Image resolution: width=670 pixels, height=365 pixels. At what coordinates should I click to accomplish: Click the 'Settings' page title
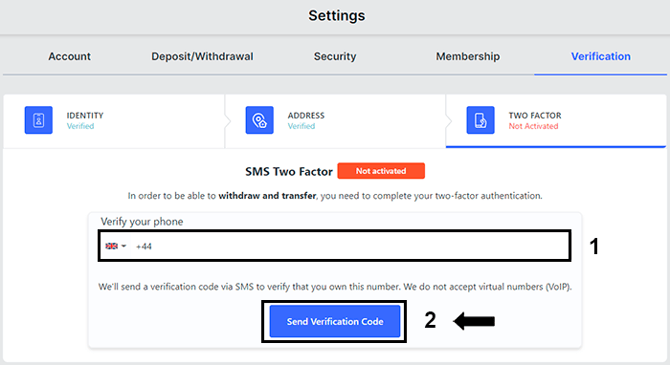337,15
